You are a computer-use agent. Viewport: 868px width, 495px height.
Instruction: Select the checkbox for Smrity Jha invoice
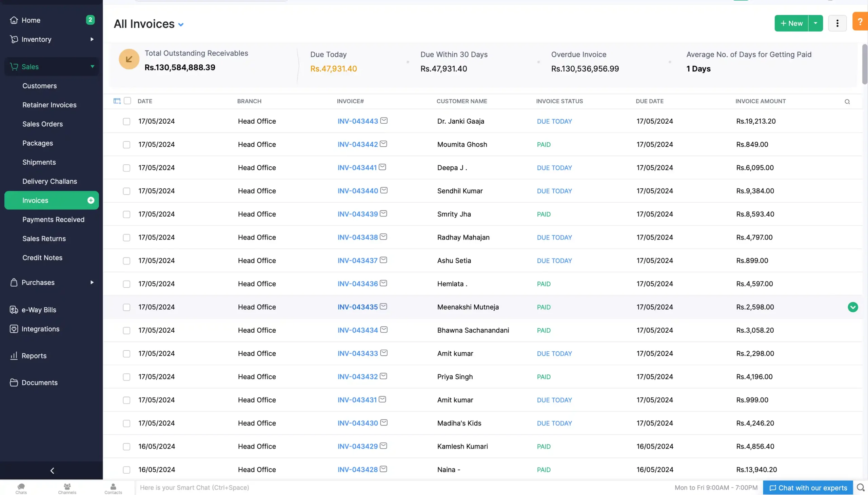click(126, 214)
